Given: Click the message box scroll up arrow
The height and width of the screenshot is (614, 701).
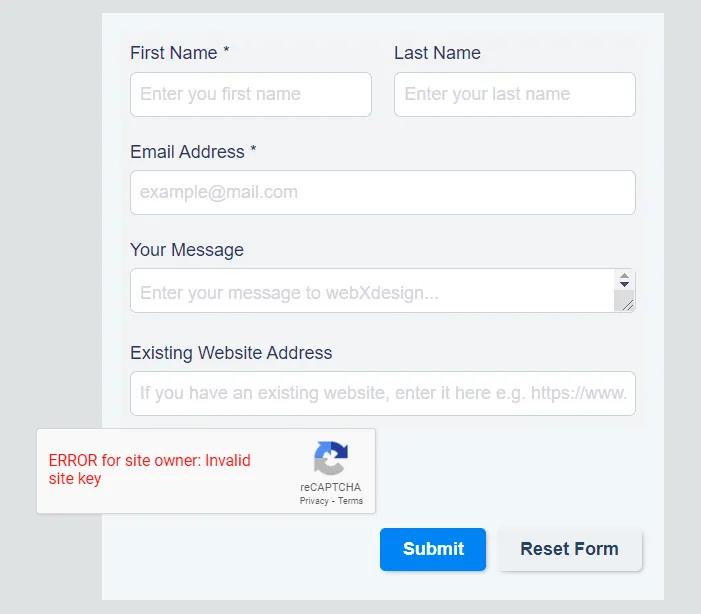Looking at the screenshot, I should pyautogui.click(x=625, y=276).
